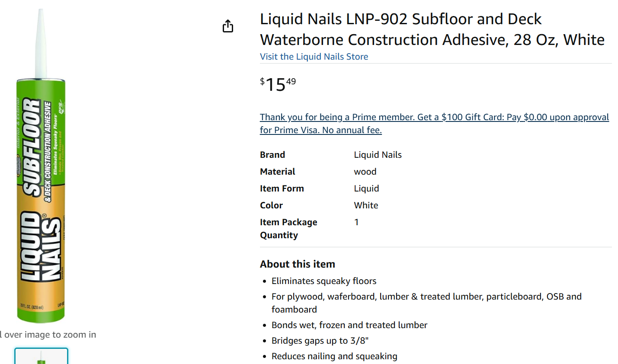Click the Bridges gaps up to 3/8" bullet
The image size is (618, 364).
pyautogui.click(x=320, y=341)
